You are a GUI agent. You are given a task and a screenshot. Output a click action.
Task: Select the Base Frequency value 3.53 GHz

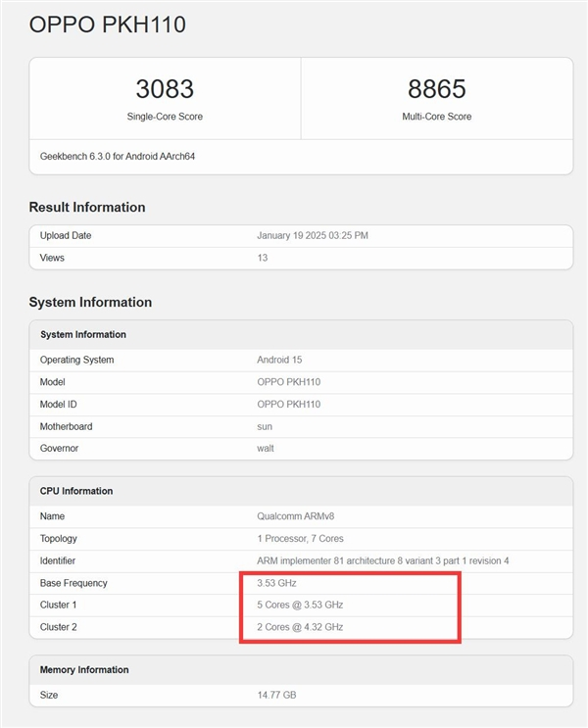[276, 583]
